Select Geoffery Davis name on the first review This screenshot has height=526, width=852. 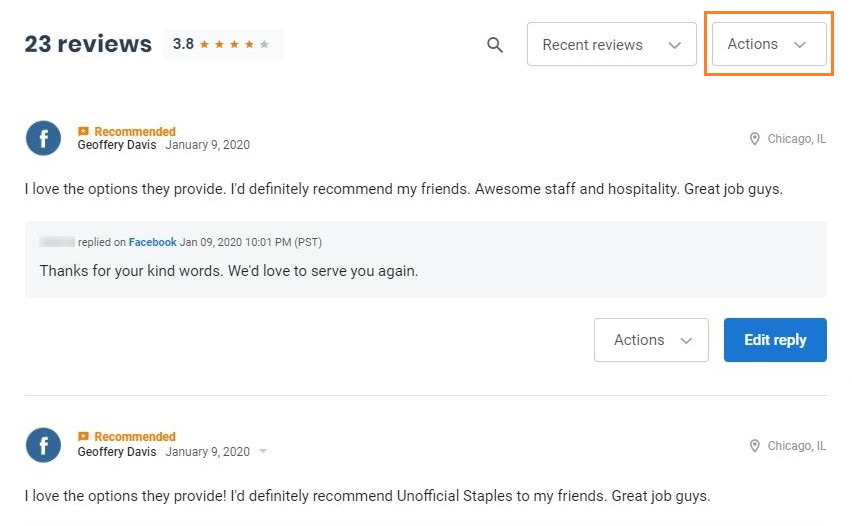coord(117,145)
